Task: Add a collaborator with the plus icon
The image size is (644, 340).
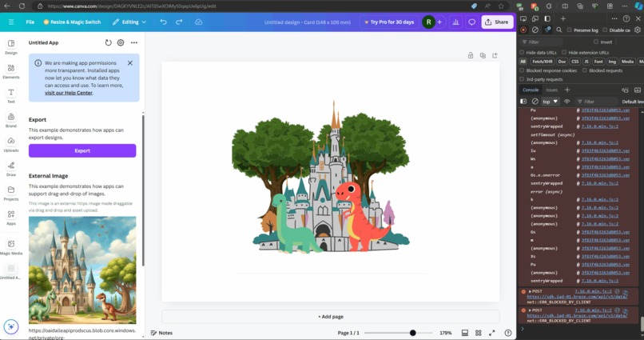Action: coord(439,22)
